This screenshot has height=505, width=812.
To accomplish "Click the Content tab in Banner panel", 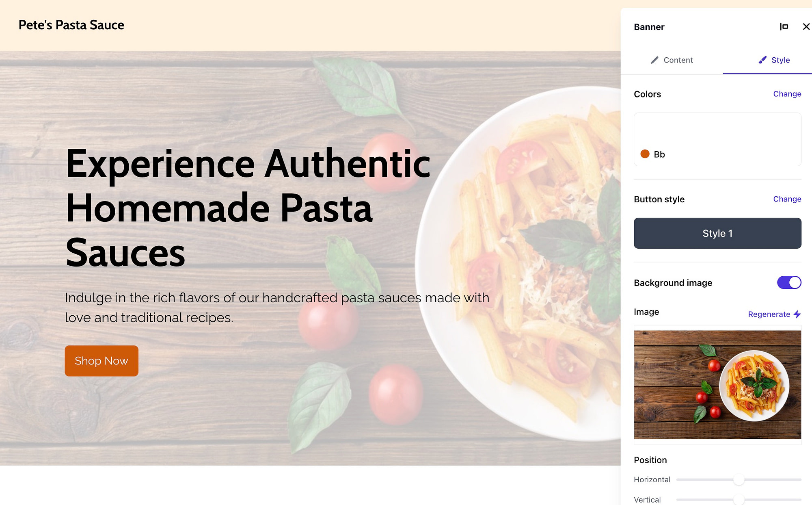I will tap(672, 60).
